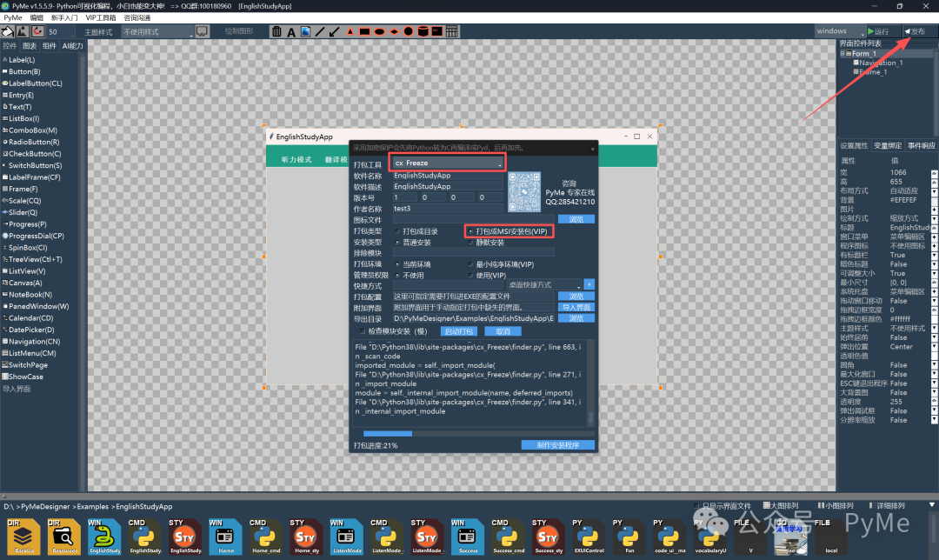
Task: Select the filled circle shape tool
Action: click(x=409, y=32)
